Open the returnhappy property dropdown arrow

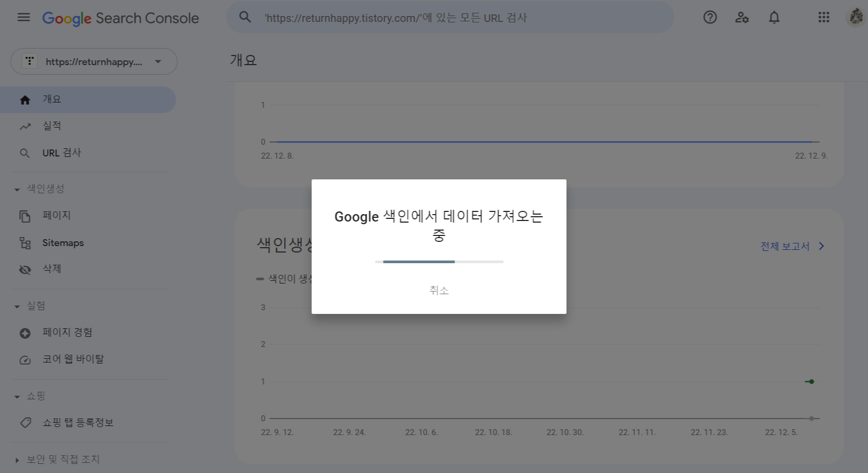point(158,61)
